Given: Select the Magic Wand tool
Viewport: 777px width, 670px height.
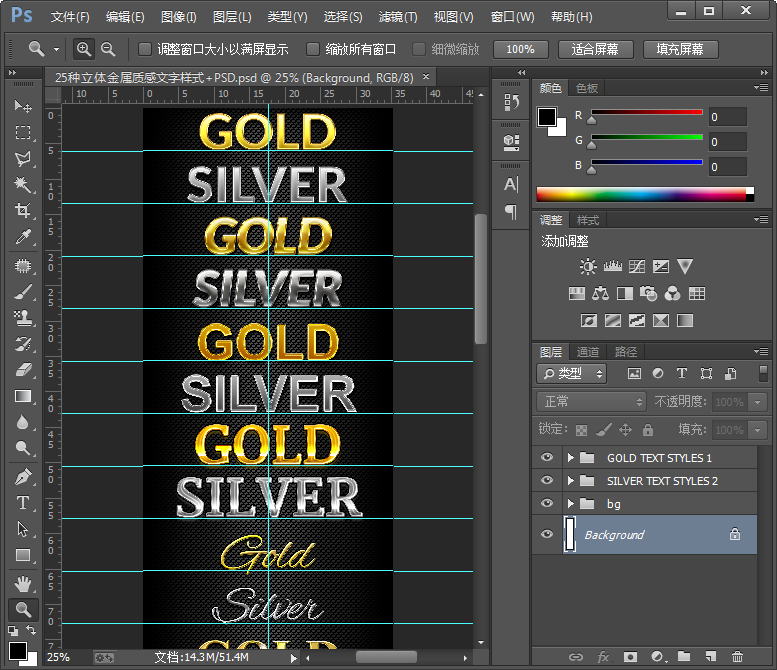Looking at the screenshot, I should pos(23,185).
